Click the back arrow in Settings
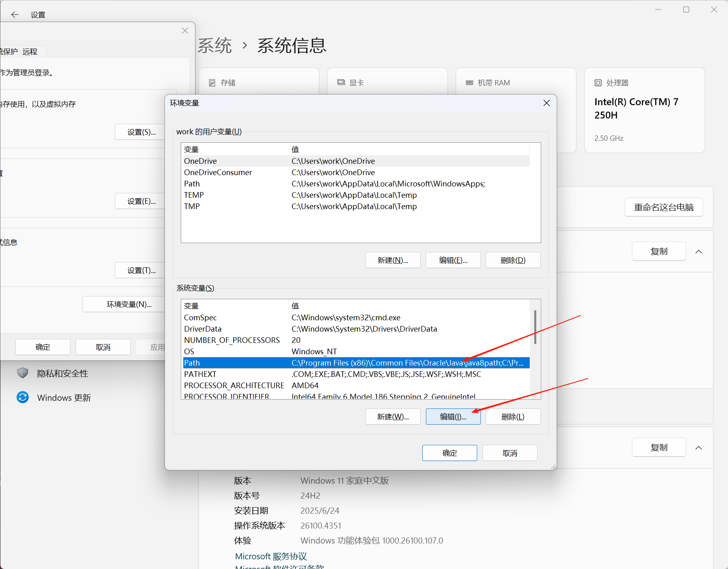Viewport: 728px width, 569px height. coord(15,15)
